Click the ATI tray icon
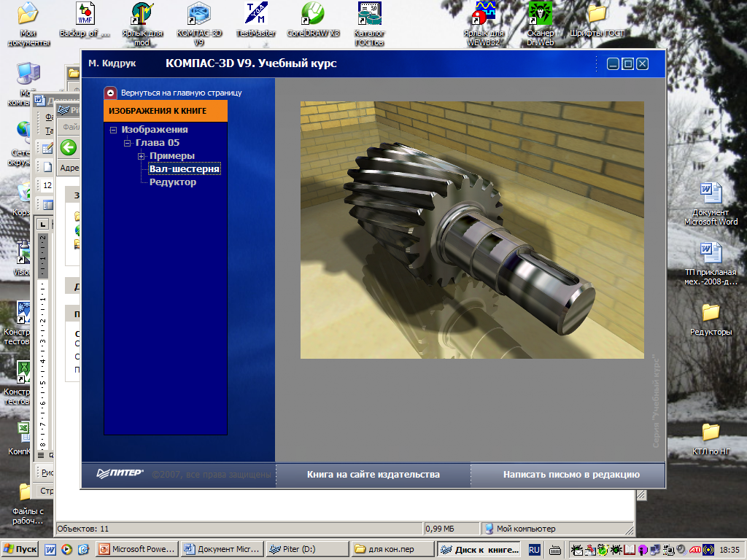 (x=694, y=550)
